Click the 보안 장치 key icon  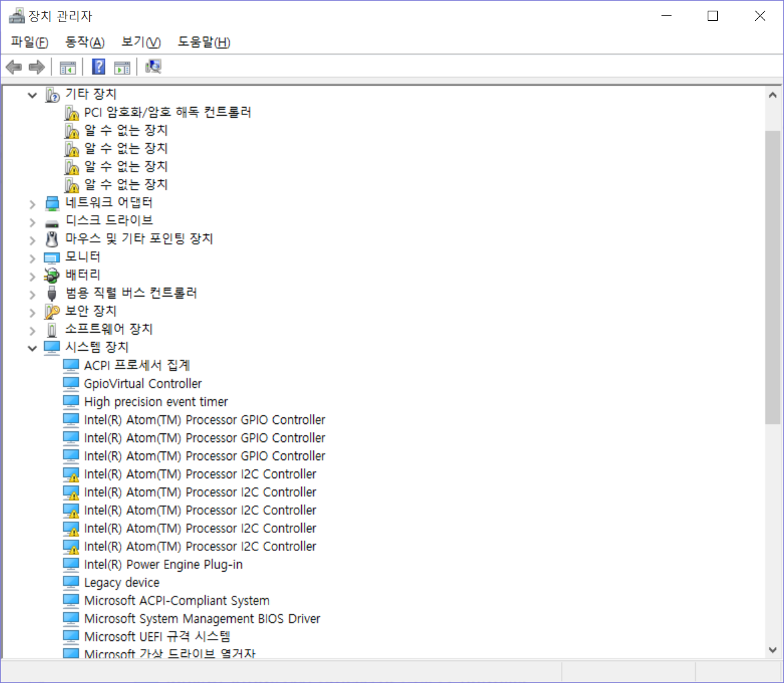[52, 311]
